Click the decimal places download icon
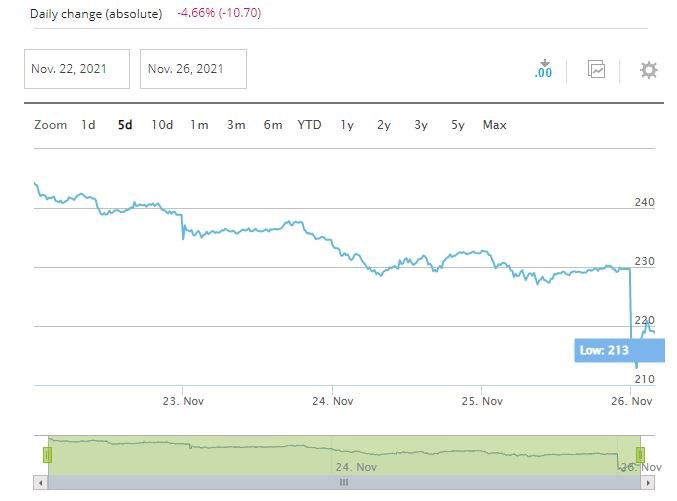The image size is (677, 501). click(x=544, y=70)
